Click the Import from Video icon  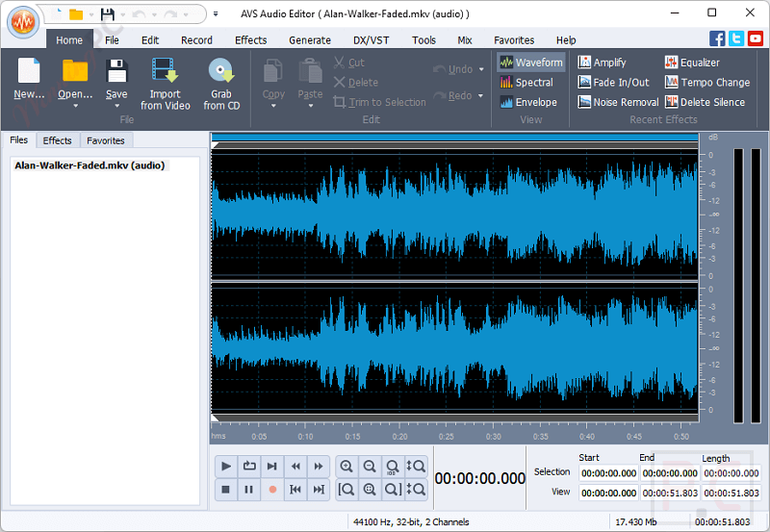click(165, 72)
